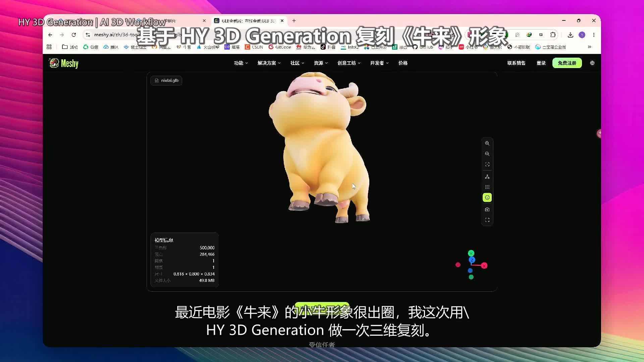Click the 登录 login link

coord(541,63)
